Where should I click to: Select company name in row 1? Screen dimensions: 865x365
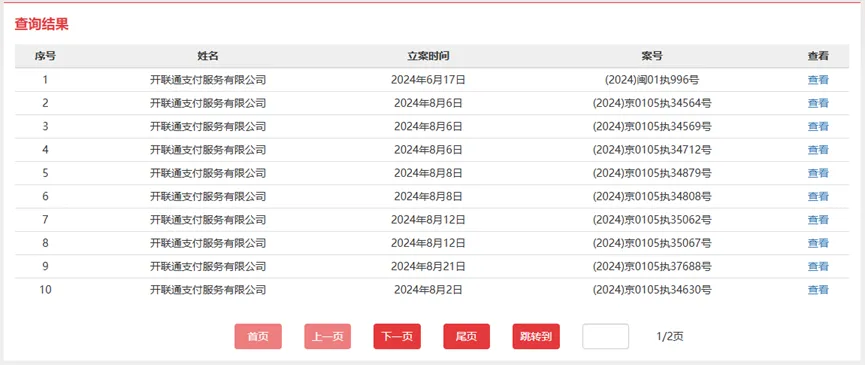(208, 80)
